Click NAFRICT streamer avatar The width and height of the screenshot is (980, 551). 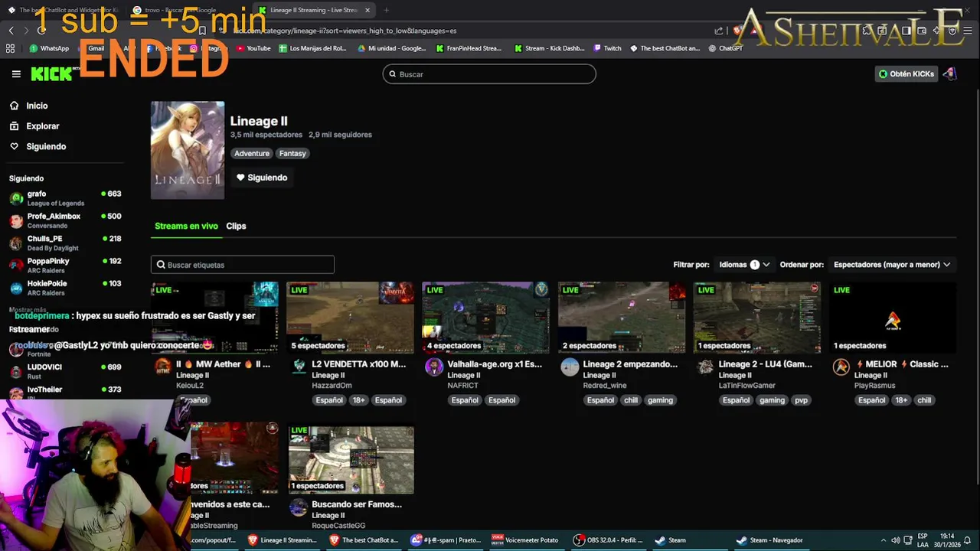point(434,367)
